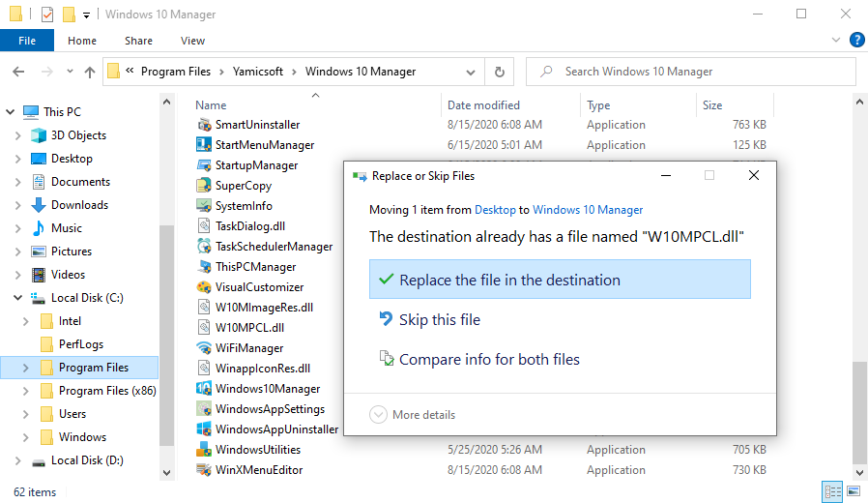The width and height of the screenshot is (868, 503).
Task: Select the WinappIconRes.dll icon
Action: (204, 369)
